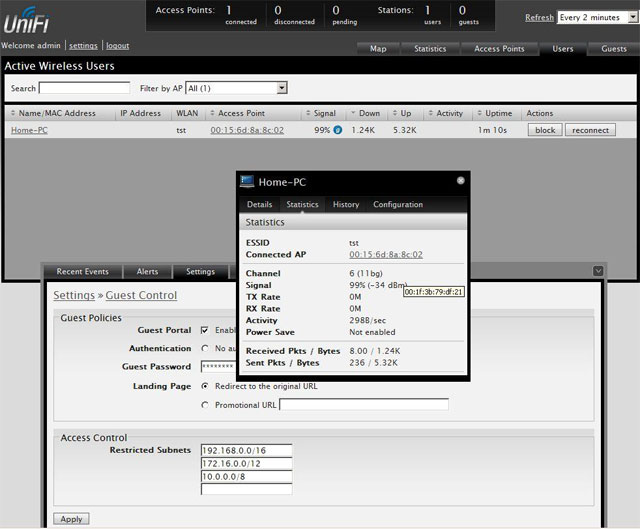Edit the 172.16.0.0/12 subnet field
Viewport: 640px width, 529px height.
[x=247, y=463]
